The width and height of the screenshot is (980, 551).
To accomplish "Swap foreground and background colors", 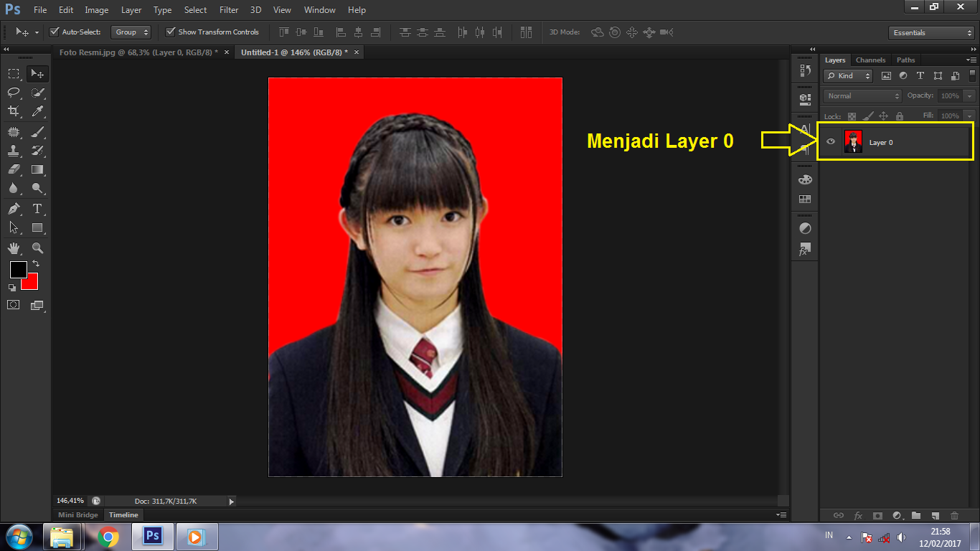I will pos(36,264).
